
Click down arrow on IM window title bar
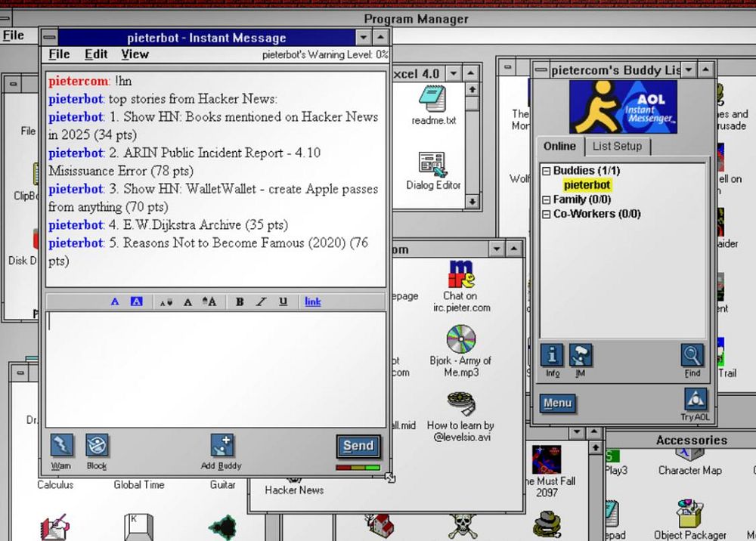point(364,37)
